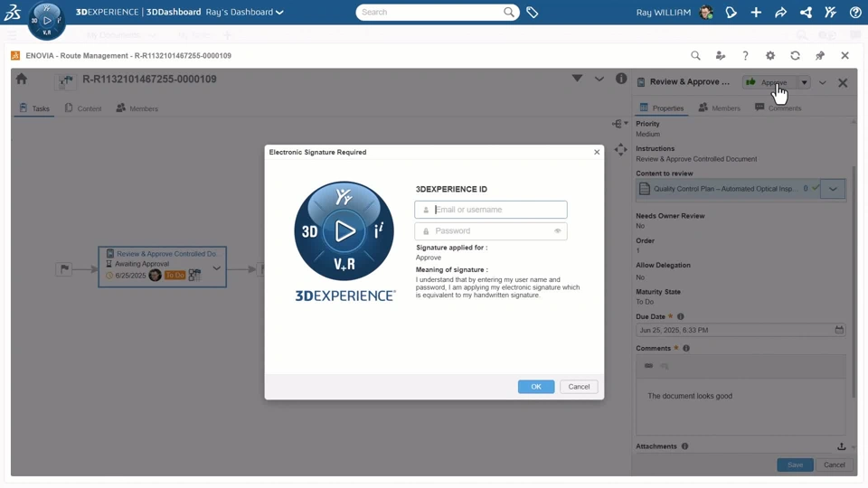Click the share arrow icon in top bar
The width and height of the screenshot is (868, 488).
click(x=780, y=12)
